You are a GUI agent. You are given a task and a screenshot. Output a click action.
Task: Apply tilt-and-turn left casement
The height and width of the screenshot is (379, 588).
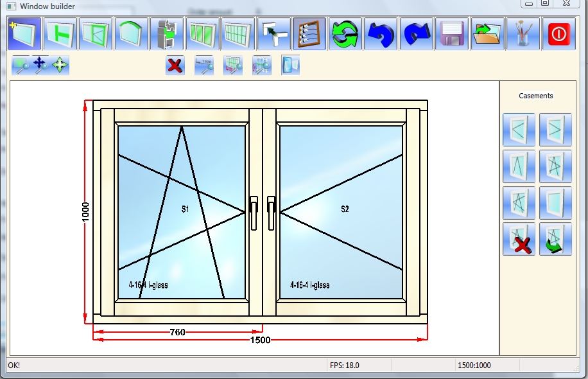tap(519, 202)
